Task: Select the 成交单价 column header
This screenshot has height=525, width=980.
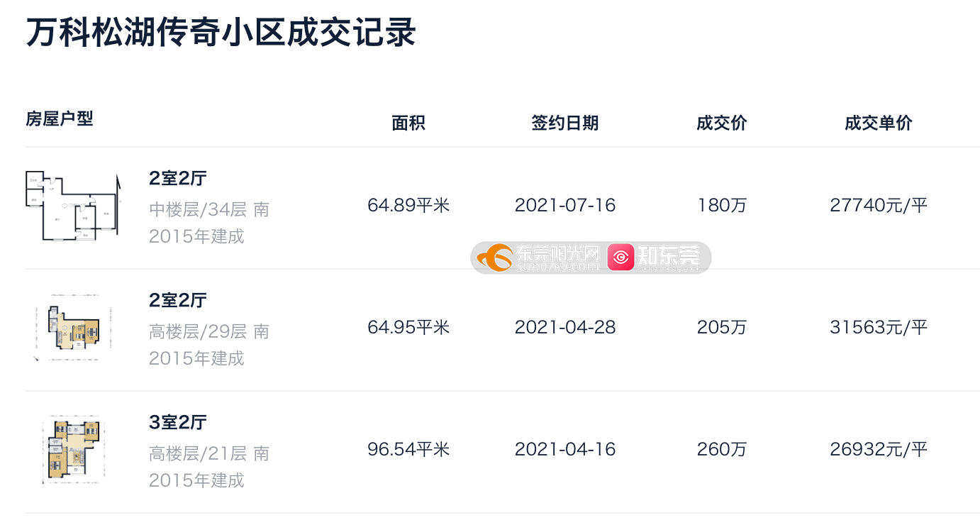Action: click(x=879, y=123)
